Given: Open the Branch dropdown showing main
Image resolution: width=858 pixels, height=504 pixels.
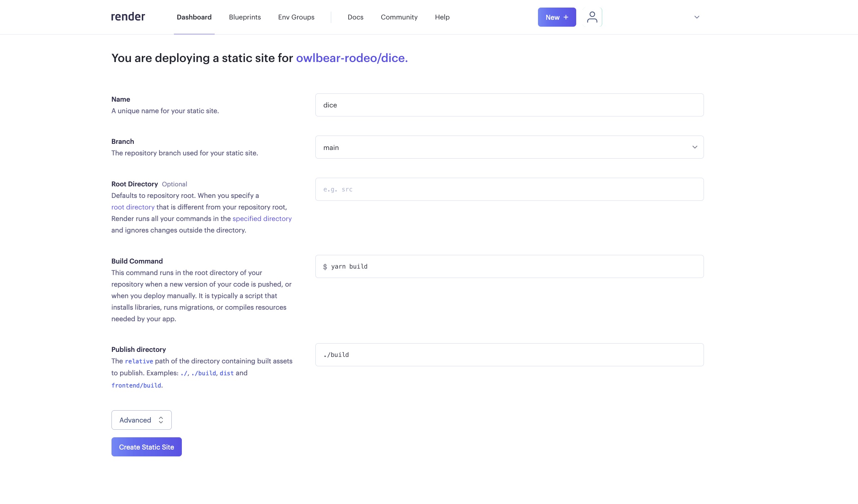Looking at the screenshot, I should click(509, 147).
